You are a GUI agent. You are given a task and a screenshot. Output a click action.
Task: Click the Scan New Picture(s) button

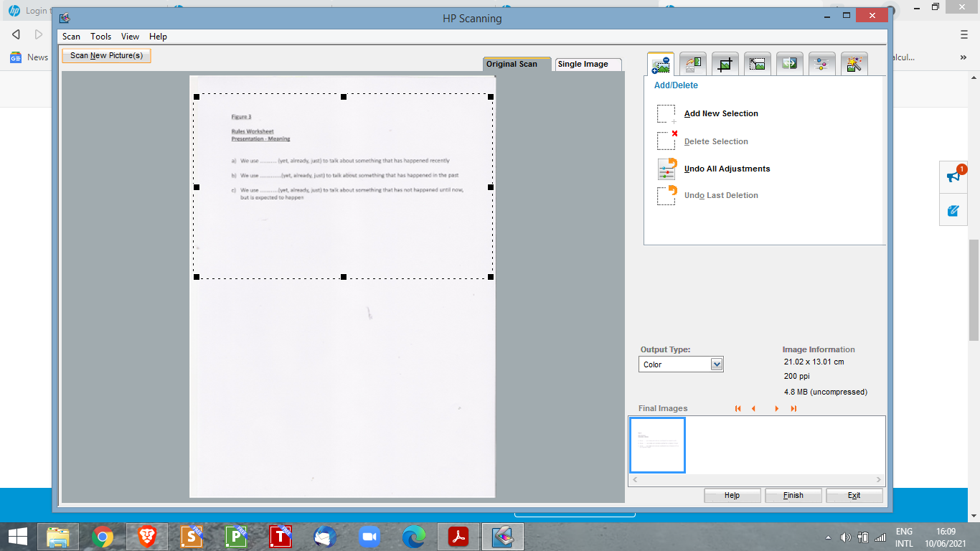(x=106, y=55)
